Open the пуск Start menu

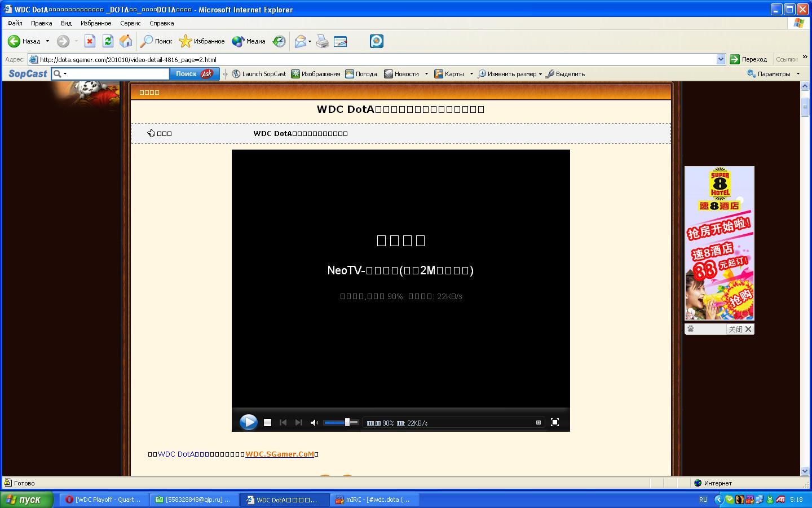click(27, 500)
